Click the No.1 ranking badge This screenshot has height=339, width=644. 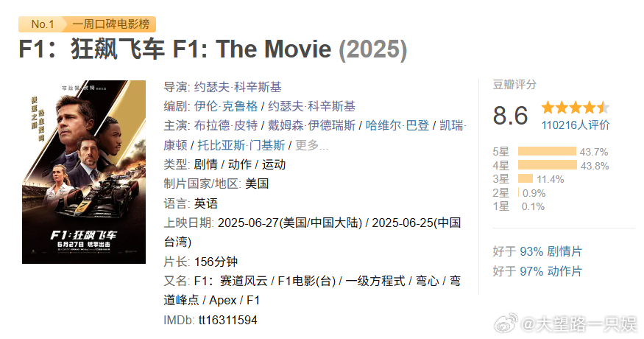click(x=42, y=24)
